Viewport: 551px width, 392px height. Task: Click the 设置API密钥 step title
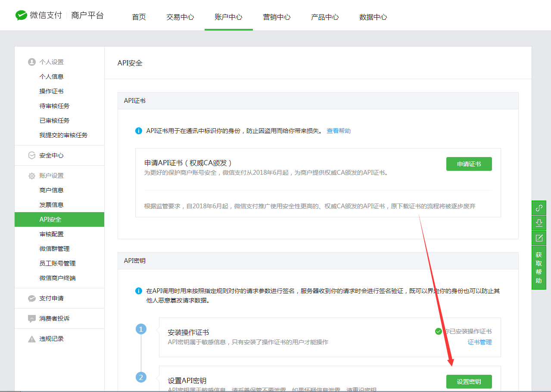[187, 380]
